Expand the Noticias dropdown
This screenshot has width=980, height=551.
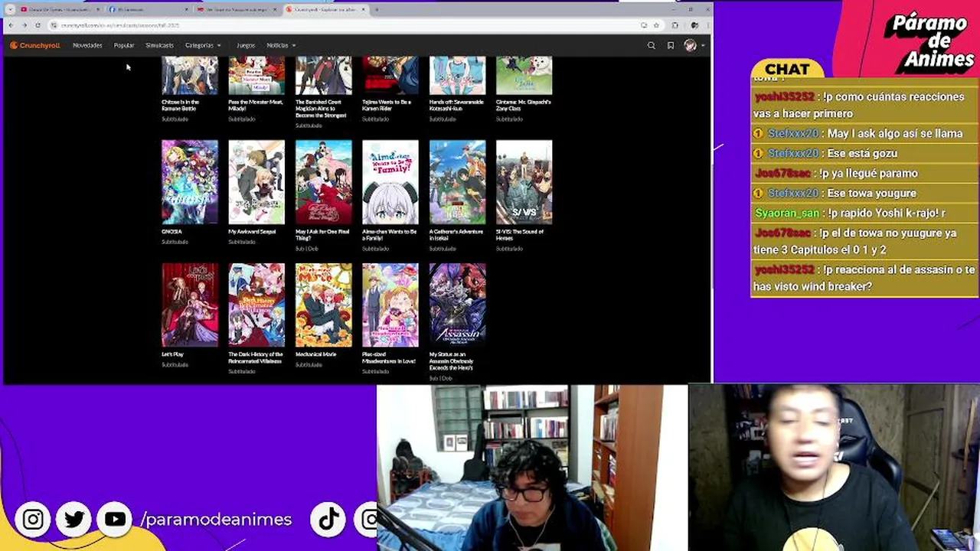[x=281, y=45]
